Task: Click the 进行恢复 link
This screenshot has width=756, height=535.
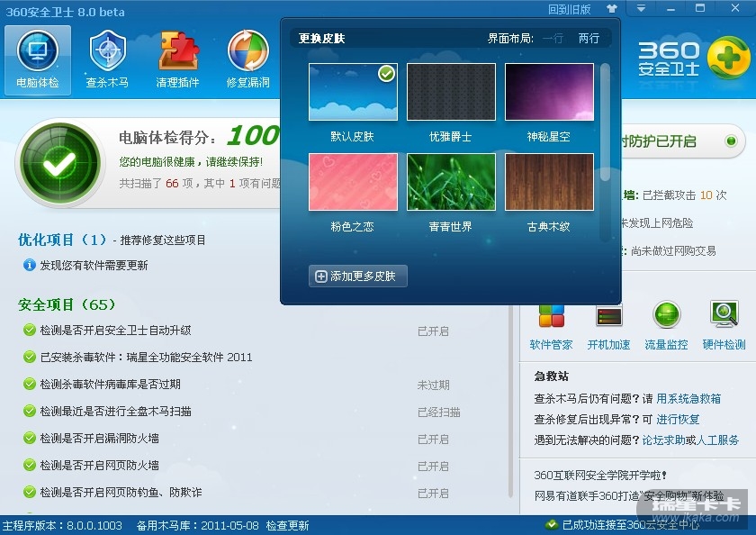Action: tap(678, 419)
